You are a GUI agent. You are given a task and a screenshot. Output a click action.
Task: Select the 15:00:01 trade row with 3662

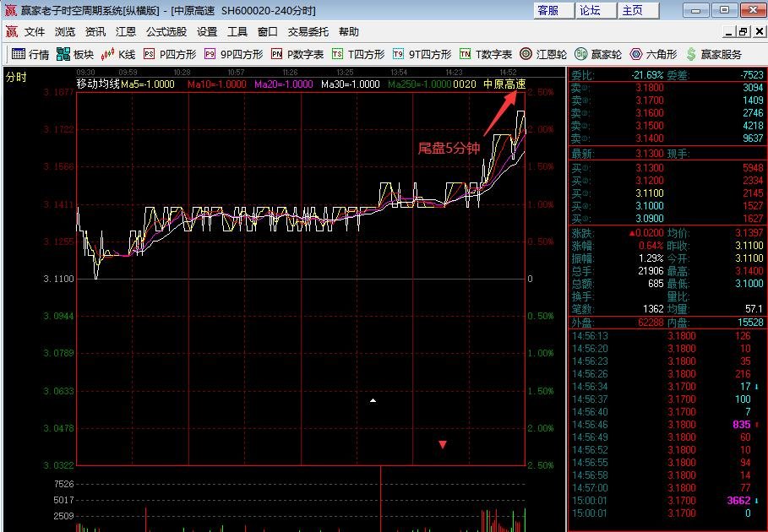click(x=667, y=501)
